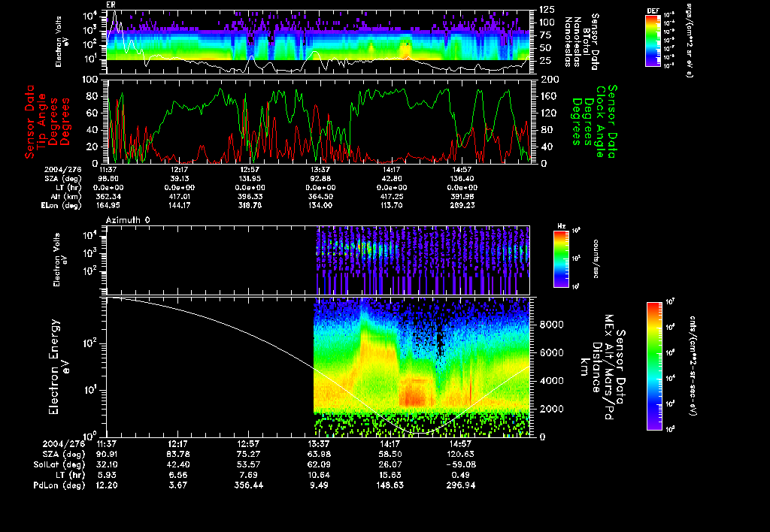Click inside the Azimuth 0 ion spectrogram
Screen dimensions: 770x532
318,260
